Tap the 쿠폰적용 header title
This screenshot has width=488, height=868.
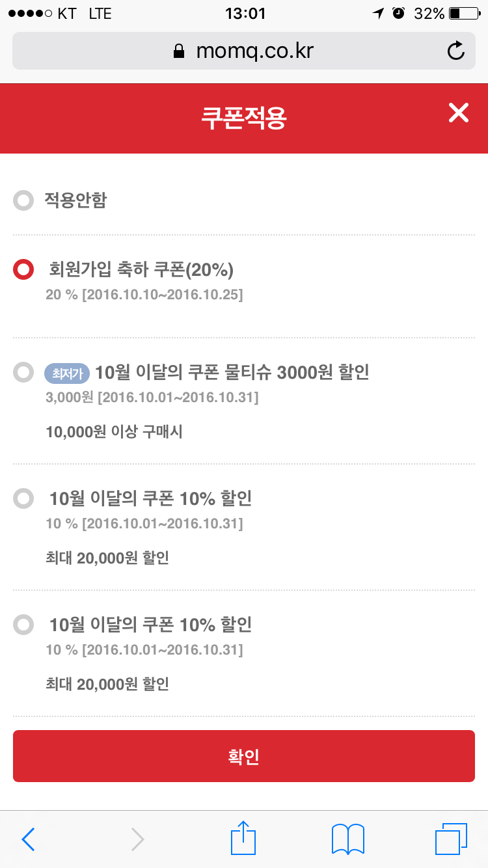point(244,118)
